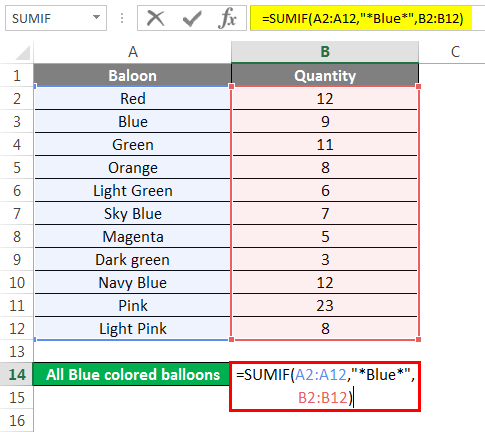
Task: Select the Sky Blue cell
Action: click(133, 214)
